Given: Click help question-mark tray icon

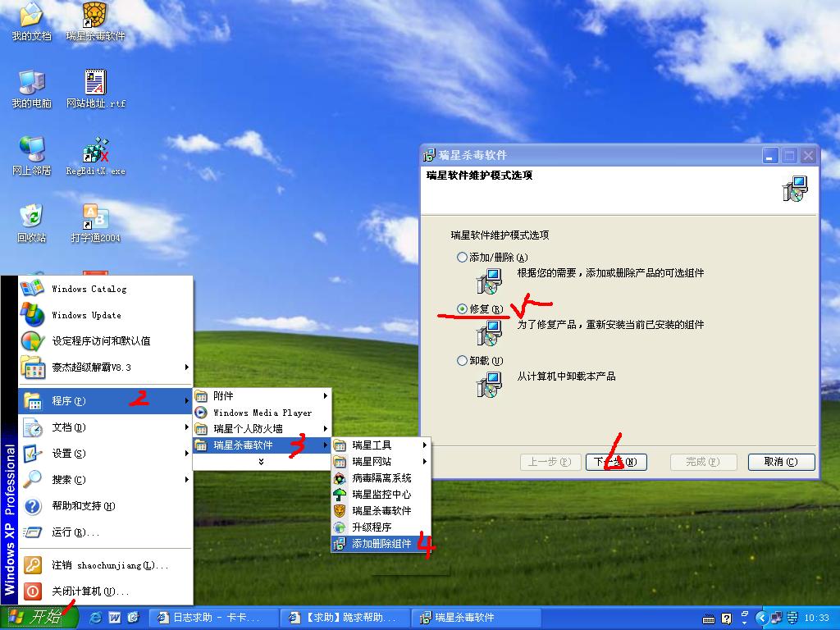Looking at the screenshot, I should 727,619.
